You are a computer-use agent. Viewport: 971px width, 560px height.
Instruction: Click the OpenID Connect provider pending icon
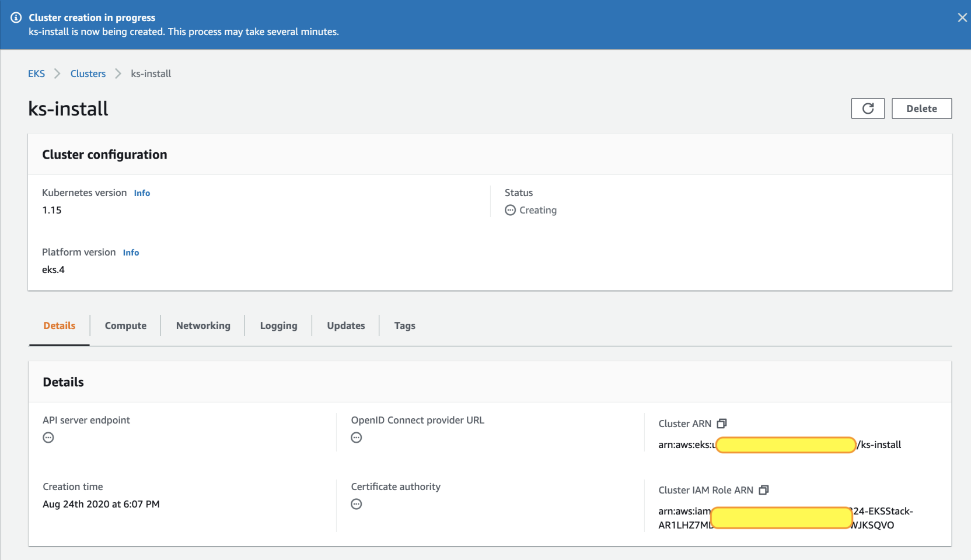point(357,437)
